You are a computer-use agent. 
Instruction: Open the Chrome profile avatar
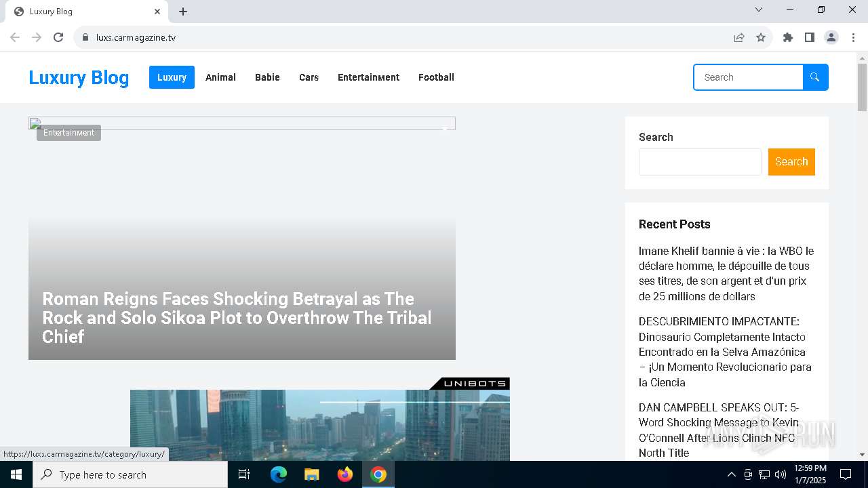pyautogui.click(x=831, y=37)
